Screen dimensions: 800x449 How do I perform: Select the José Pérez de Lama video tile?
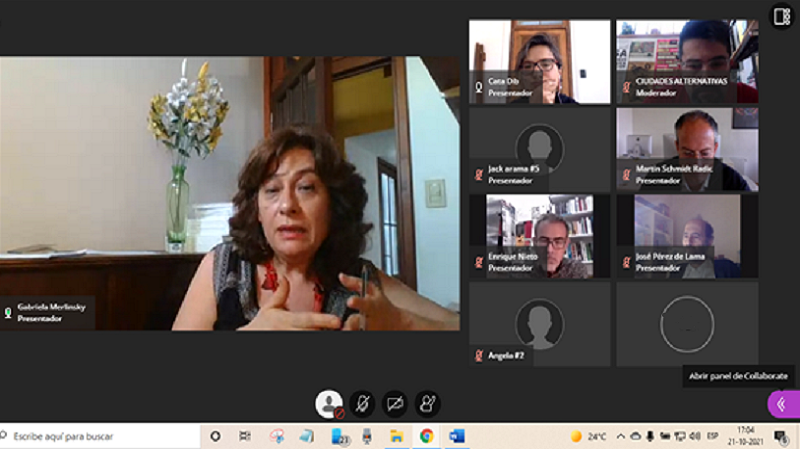687,237
